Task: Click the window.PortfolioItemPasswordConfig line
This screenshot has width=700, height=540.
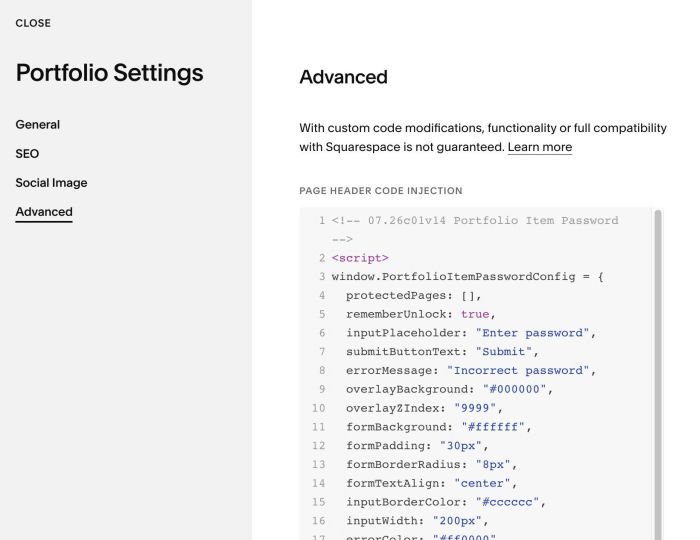Action: point(467,277)
